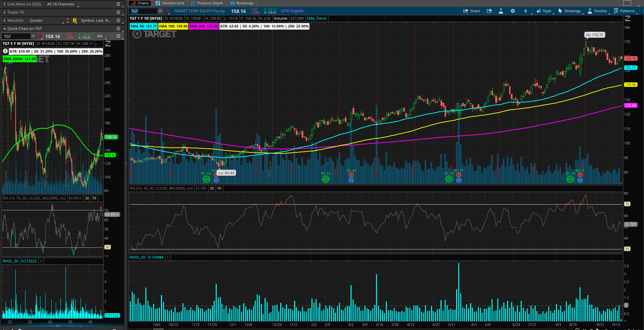Click the 158.16 last price tag on price axis
644x330 pixels.
tap(630, 58)
